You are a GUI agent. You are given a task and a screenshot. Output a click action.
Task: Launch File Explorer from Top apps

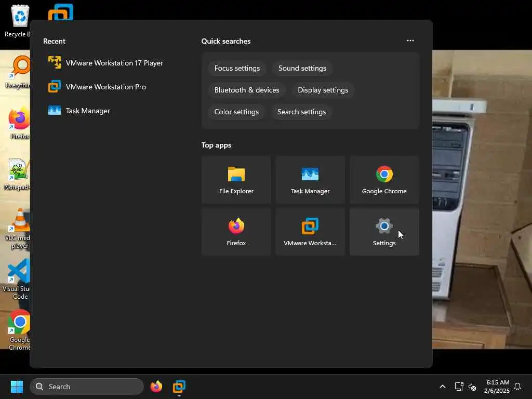236,180
